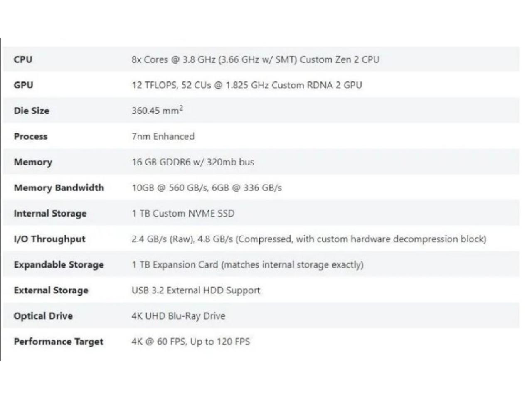Click the Internal Storage label
532x399 pixels.
pyautogui.click(x=50, y=214)
